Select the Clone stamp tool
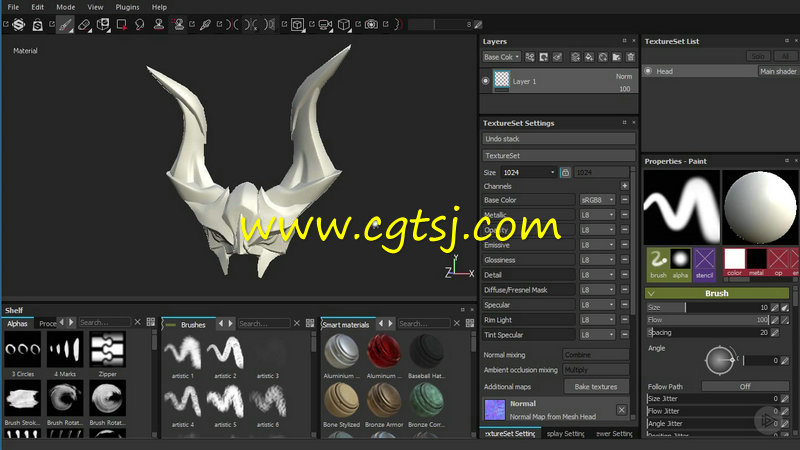The image size is (800, 450). 159,24
